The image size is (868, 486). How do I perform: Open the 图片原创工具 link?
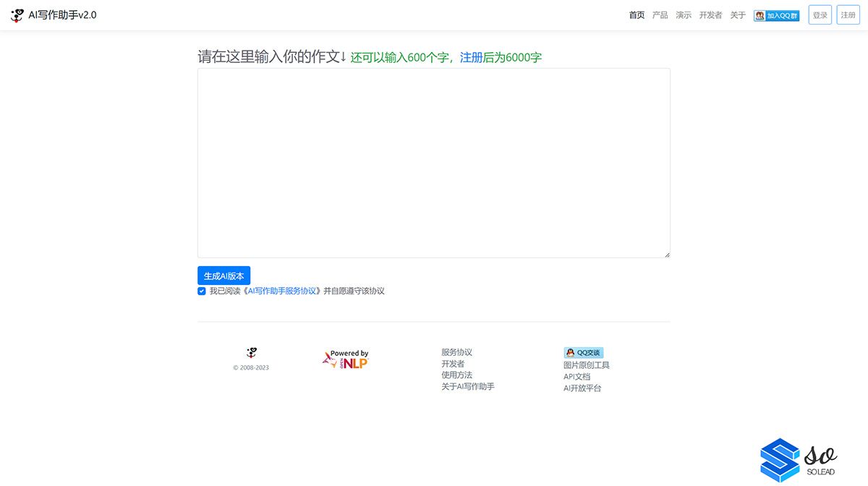(587, 365)
